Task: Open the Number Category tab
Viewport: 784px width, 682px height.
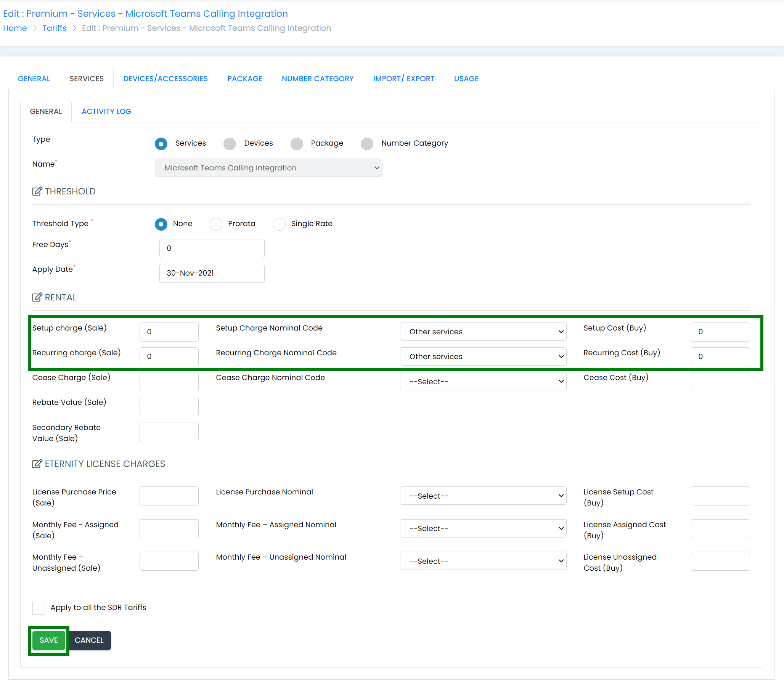Action: pyautogui.click(x=318, y=79)
